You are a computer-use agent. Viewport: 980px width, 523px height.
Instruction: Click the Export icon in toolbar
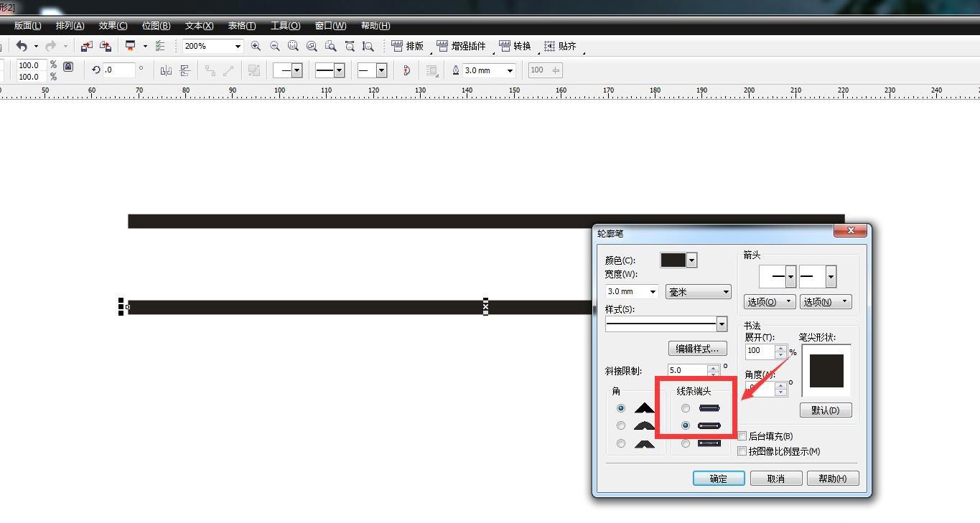(x=105, y=46)
